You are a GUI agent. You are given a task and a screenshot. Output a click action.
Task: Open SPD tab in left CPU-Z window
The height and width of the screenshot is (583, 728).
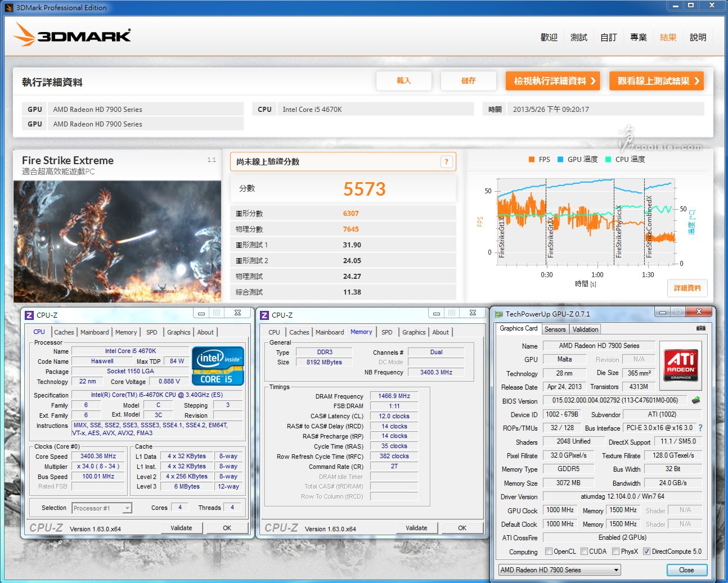152,332
